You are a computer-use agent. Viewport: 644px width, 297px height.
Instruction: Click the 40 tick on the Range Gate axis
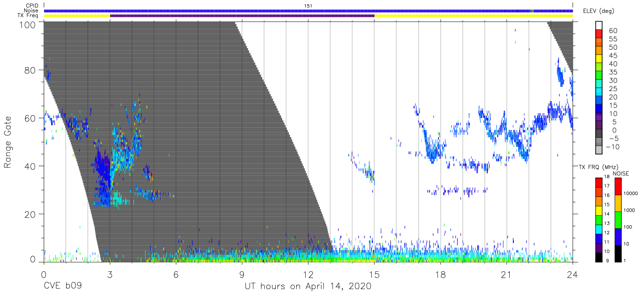click(30, 166)
